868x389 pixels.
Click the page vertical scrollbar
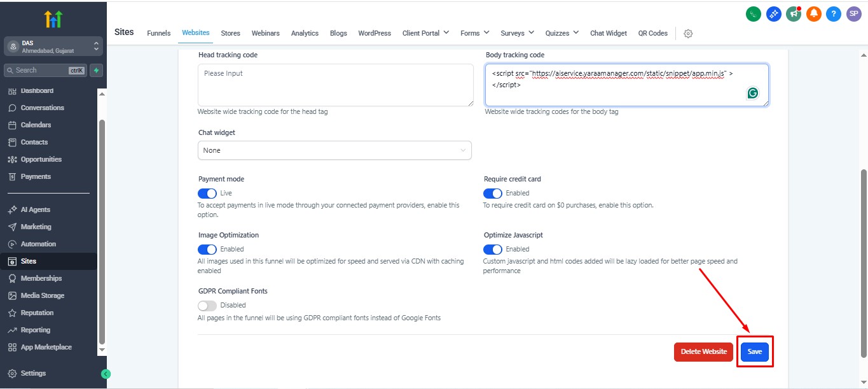click(863, 263)
